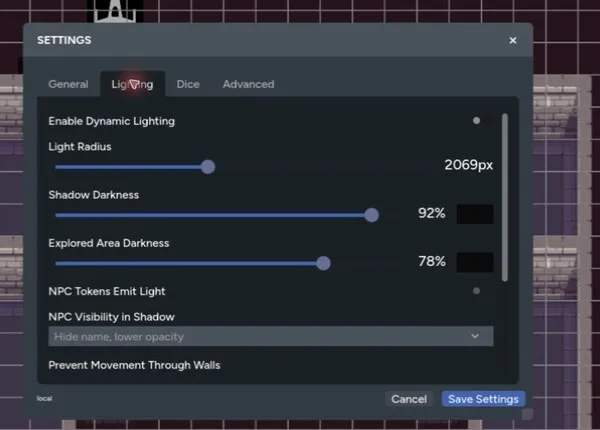The image size is (600, 430).
Task: Click the Save Settings button
Action: click(x=483, y=399)
